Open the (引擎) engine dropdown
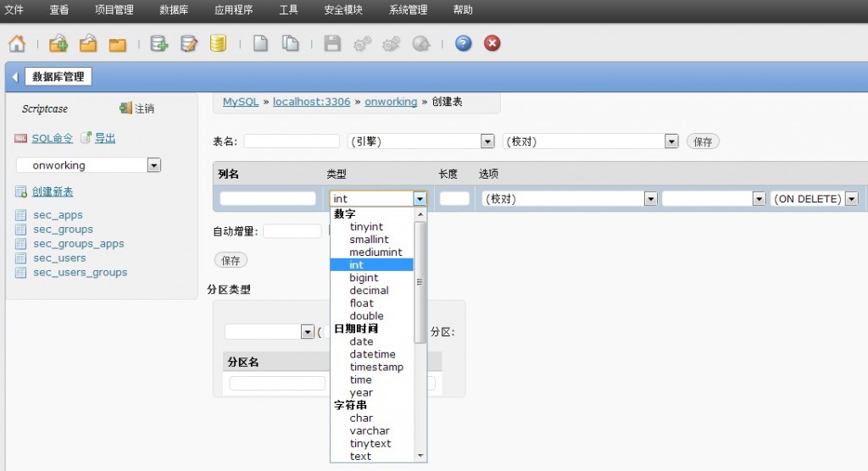Screen dimensions: 868x471 pos(487,141)
